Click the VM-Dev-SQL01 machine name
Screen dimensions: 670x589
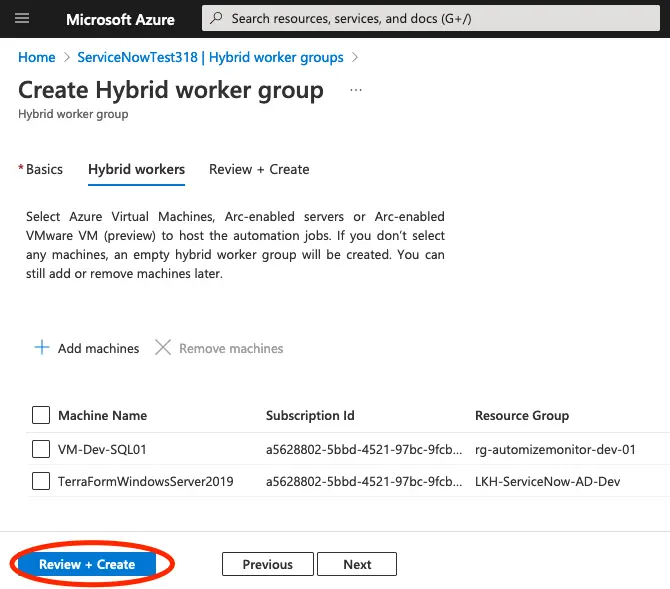click(102, 449)
